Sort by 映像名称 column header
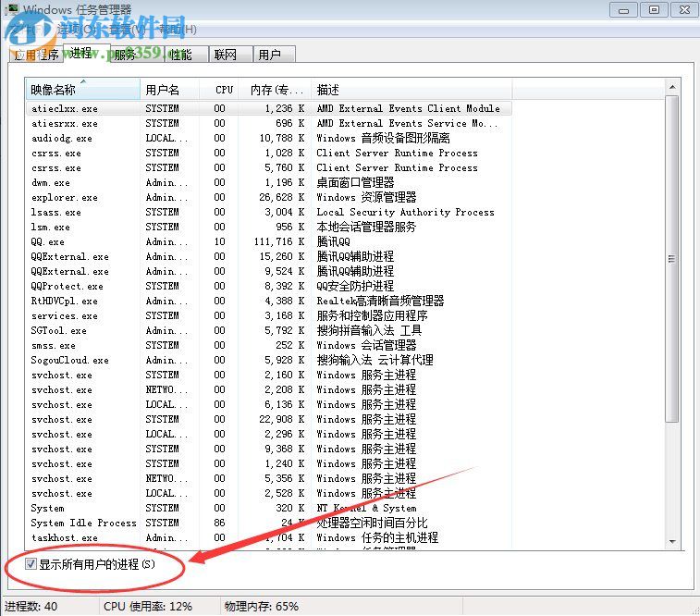 (83, 90)
